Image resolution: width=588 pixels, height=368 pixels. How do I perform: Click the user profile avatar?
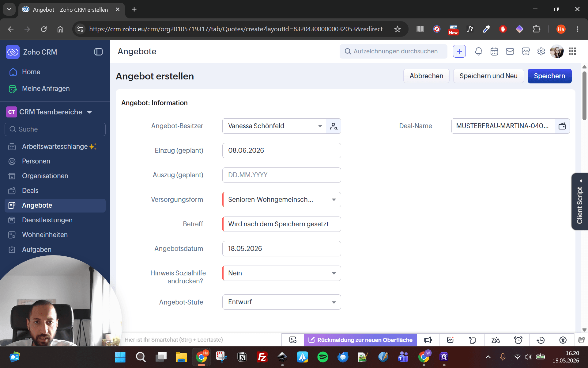click(556, 52)
